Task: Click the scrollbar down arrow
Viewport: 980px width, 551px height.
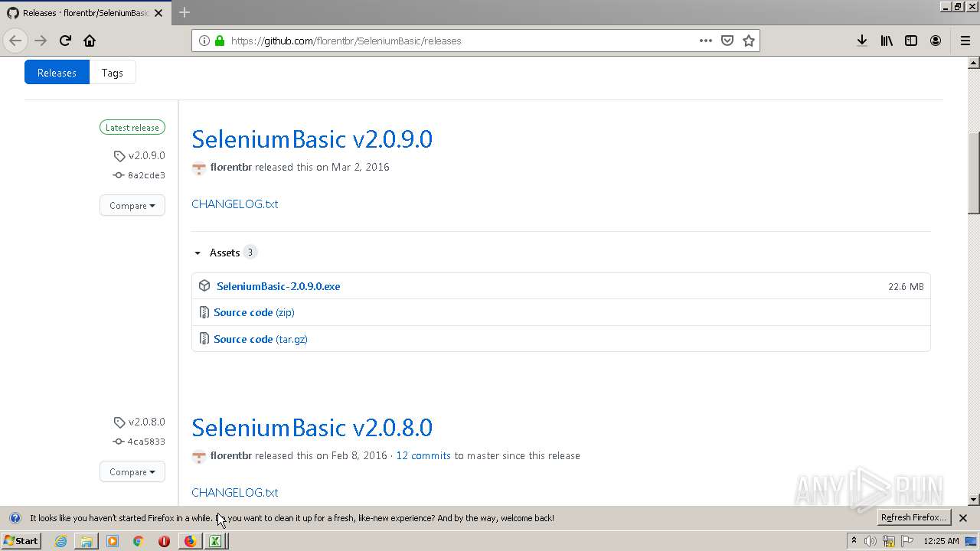Action: (x=974, y=500)
